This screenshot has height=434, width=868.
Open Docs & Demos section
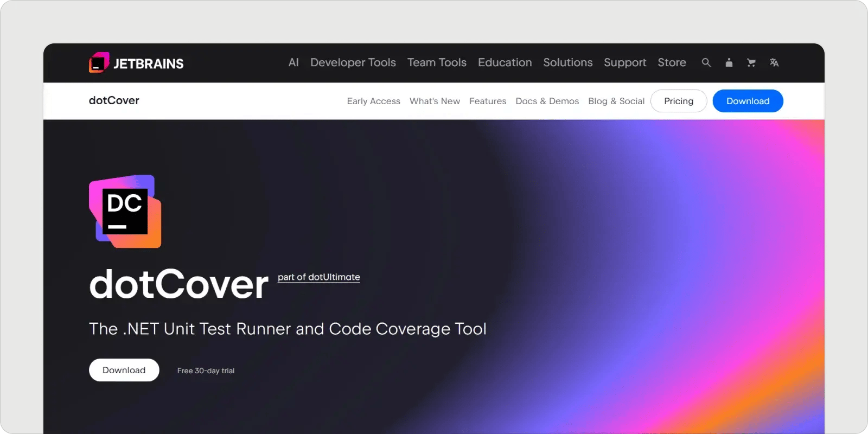tap(547, 101)
